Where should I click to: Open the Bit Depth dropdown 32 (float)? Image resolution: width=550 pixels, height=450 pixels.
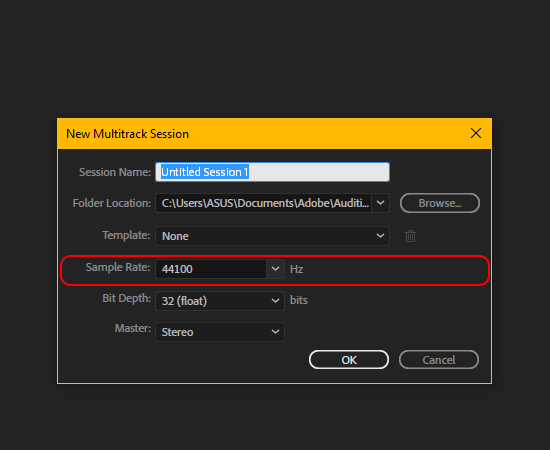(220, 301)
